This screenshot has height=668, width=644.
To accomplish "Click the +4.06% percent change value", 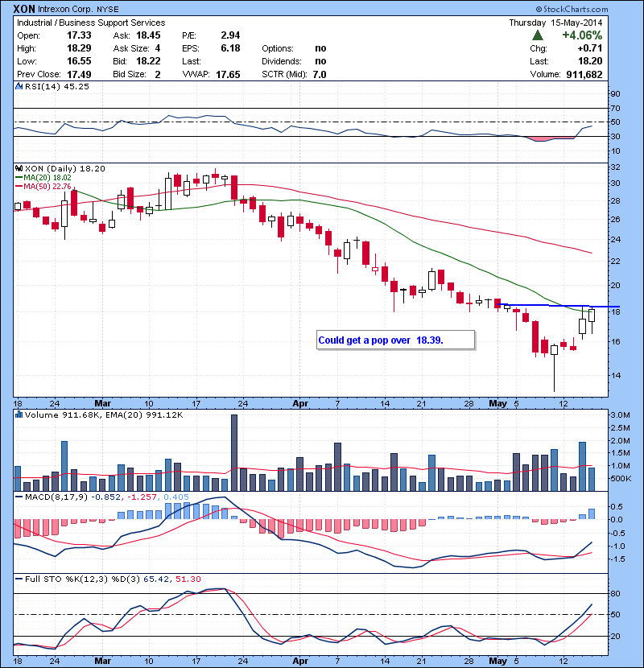I will 582,35.
